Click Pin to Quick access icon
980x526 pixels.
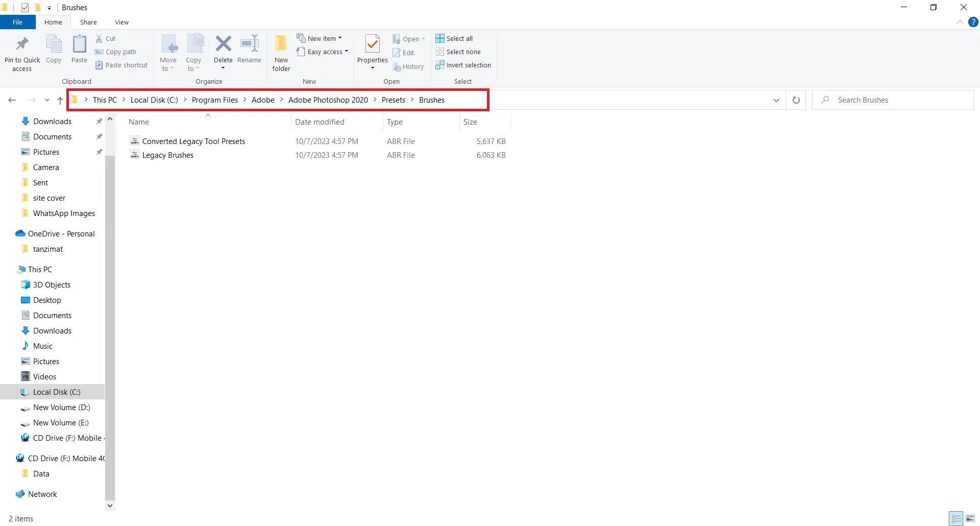tap(22, 45)
